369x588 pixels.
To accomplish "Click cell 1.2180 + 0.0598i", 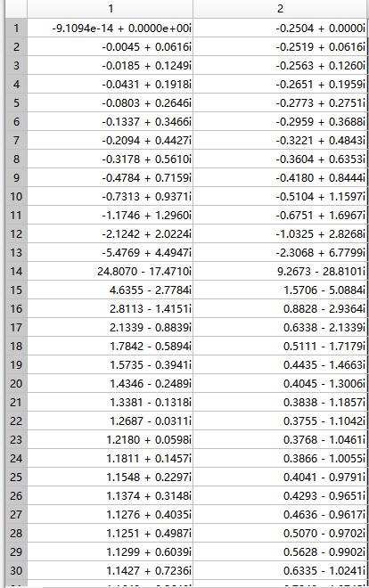I will coord(111,439).
